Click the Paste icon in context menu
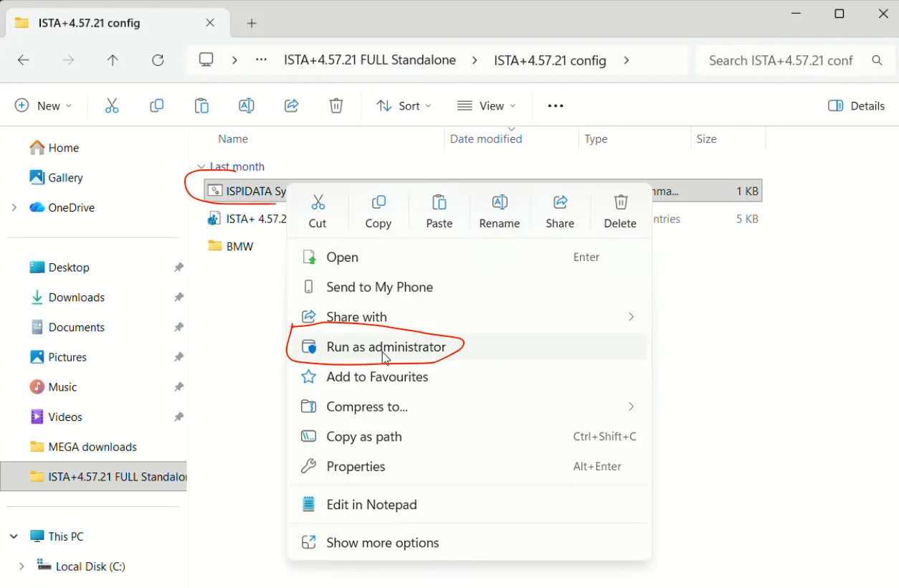This screenshot has height=588, width=899. 439,201
